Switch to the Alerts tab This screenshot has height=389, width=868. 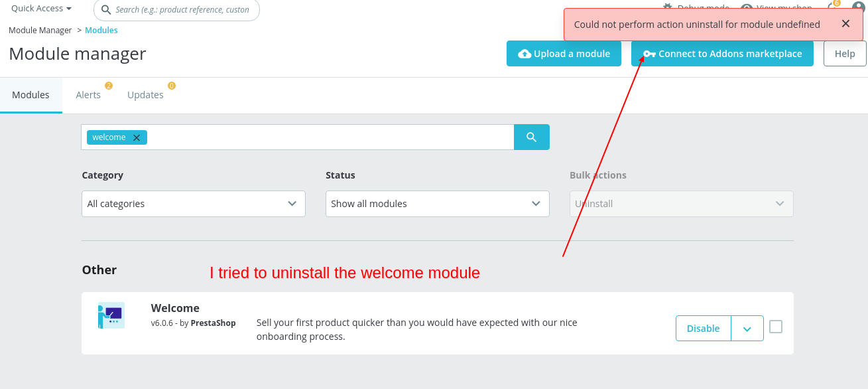(x=88, y=94)
